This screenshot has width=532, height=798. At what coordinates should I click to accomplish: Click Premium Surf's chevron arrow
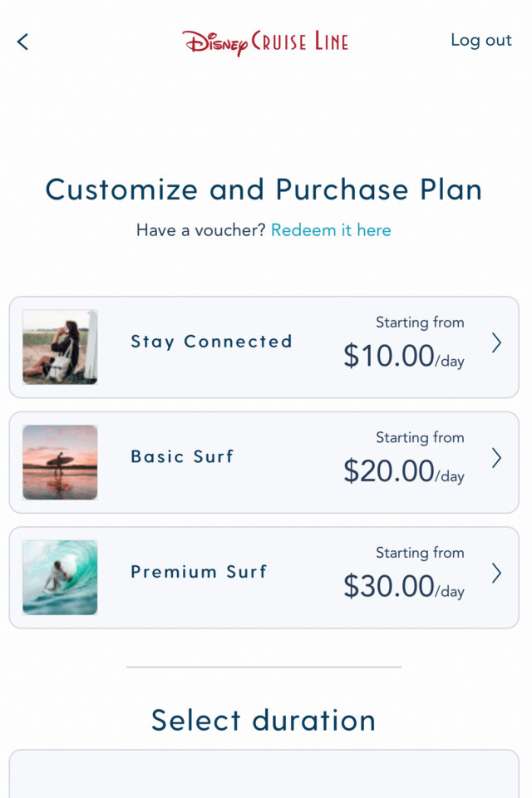coord(496,574)
